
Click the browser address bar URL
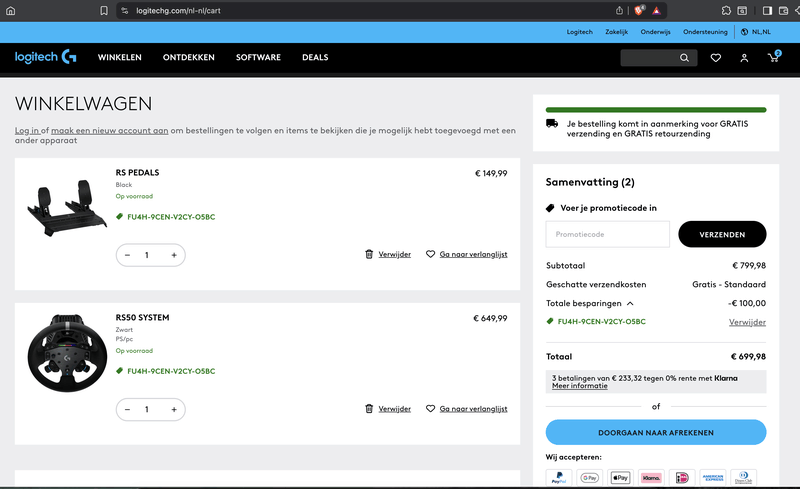pyautogui.click(x=178, y=11)
